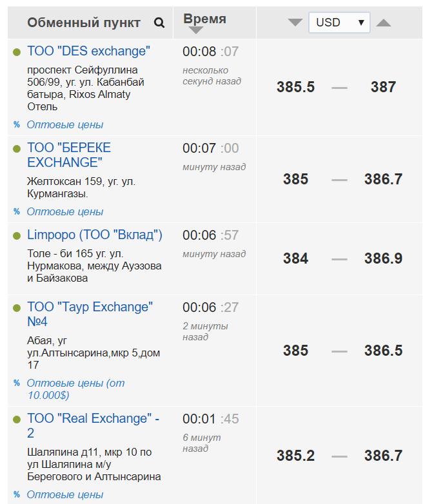
Task: Click percent icon under Real Exchange - 2
Action: point(17,495)
